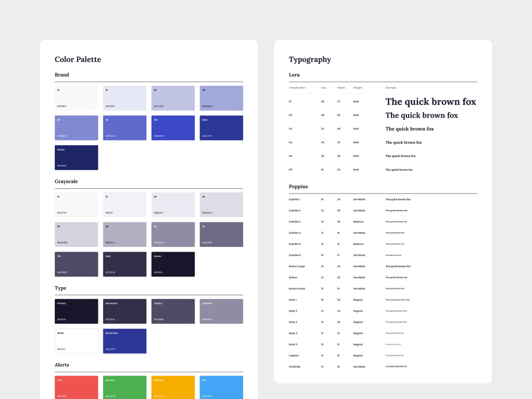Select the Grayscale 100 swatch
The image size is (532, 399).
click(76, 264)
